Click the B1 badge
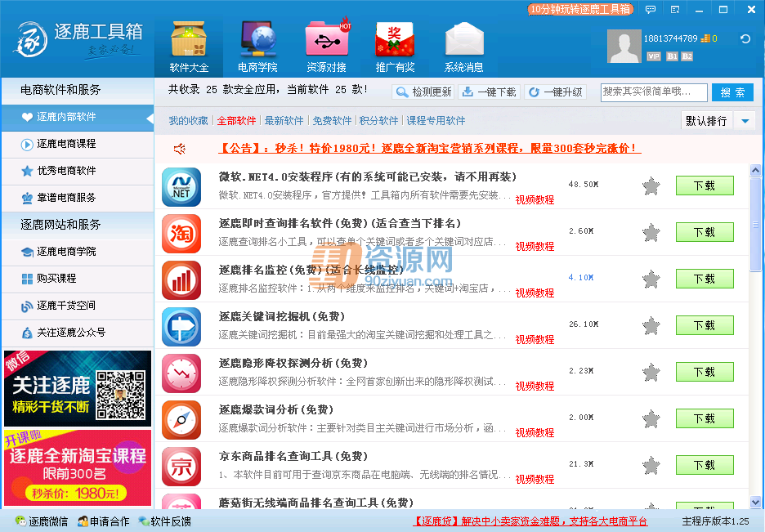 673,56
